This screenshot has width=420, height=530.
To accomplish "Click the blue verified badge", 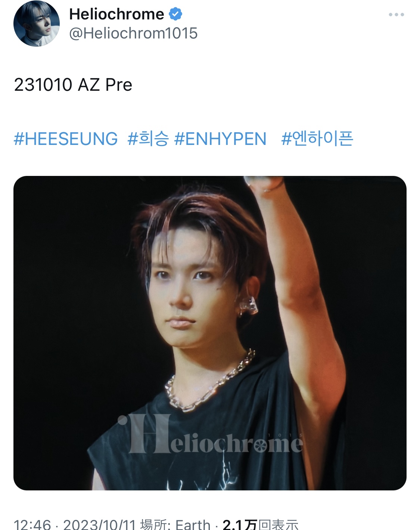I will (175, 14).
